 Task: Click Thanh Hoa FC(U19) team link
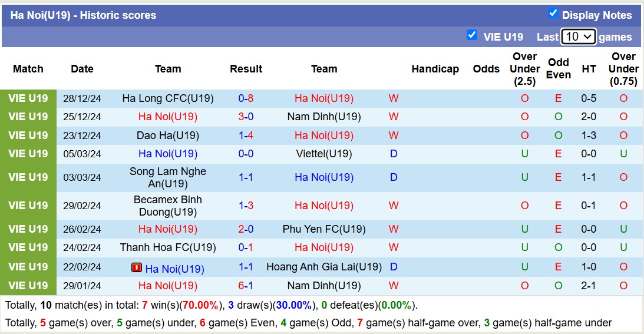coord(168,247)
